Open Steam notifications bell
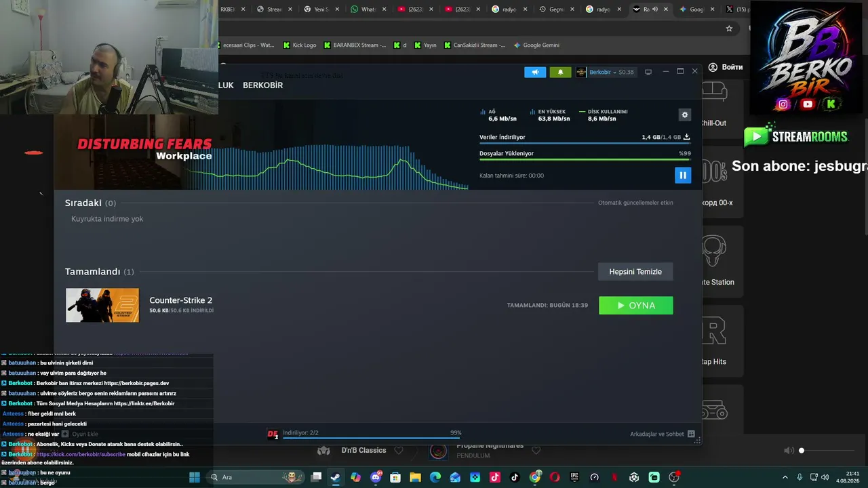This screenshot has width=868, height=488. (x=560, y=72)
